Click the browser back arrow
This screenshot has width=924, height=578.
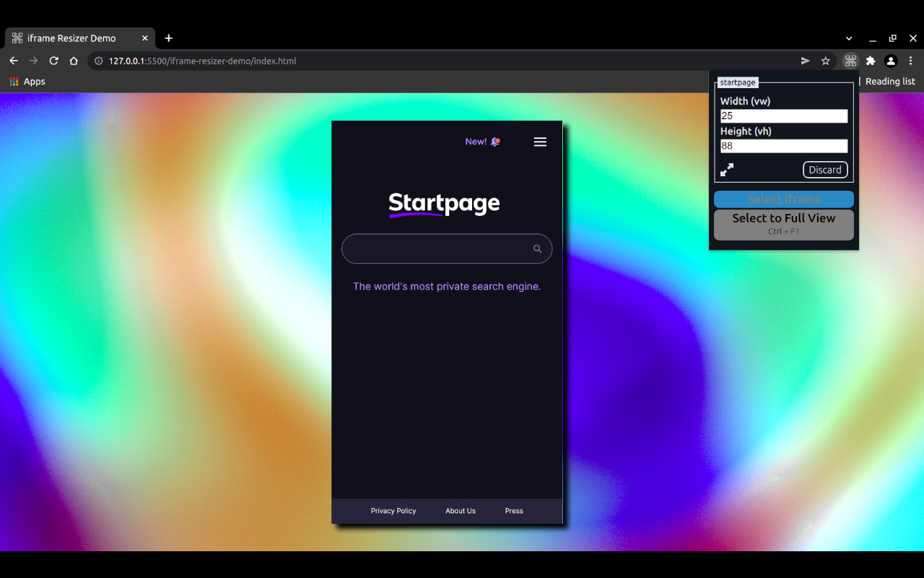13,61
